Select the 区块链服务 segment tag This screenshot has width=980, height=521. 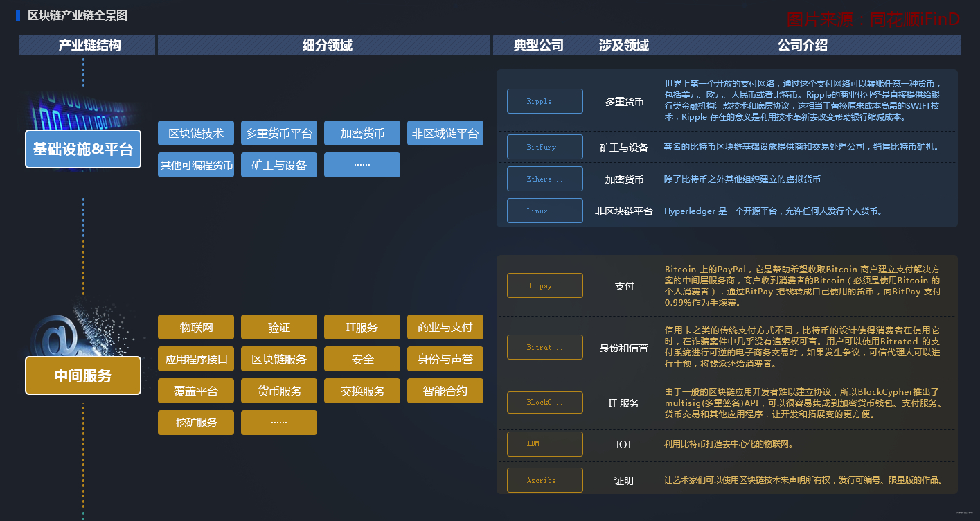(x=279, y=359)
